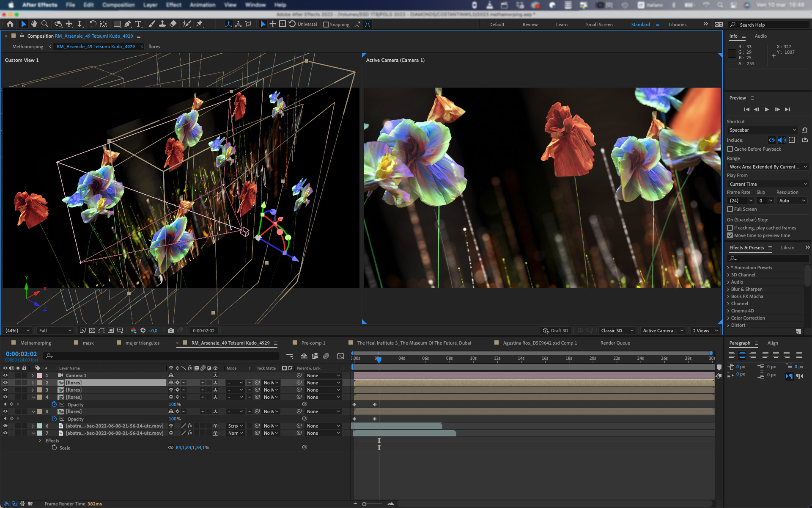The image size is (812, 508).
Task: Enable Full Screen preview checkbox
Action: pos(730,209)
